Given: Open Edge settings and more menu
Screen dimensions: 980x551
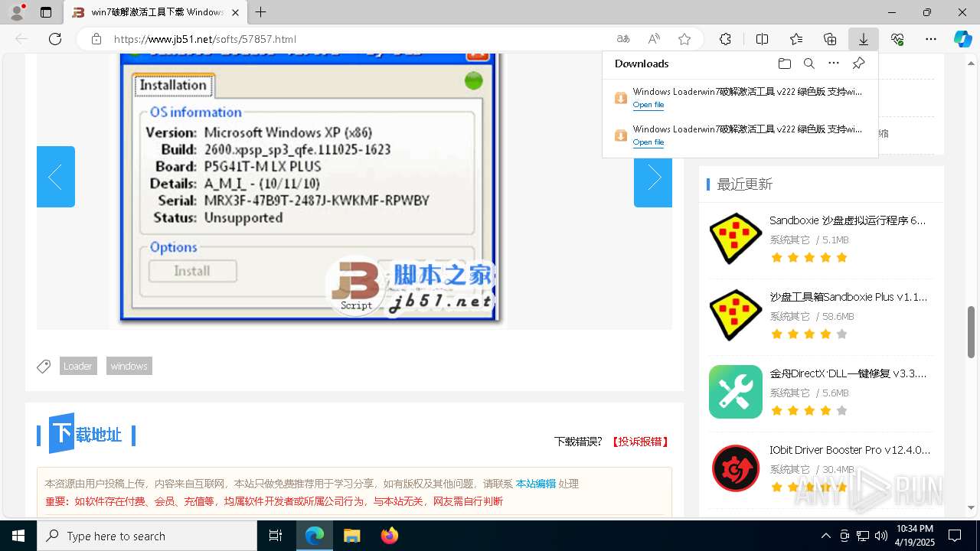Looking at the screenshot, I should point(931,39).
